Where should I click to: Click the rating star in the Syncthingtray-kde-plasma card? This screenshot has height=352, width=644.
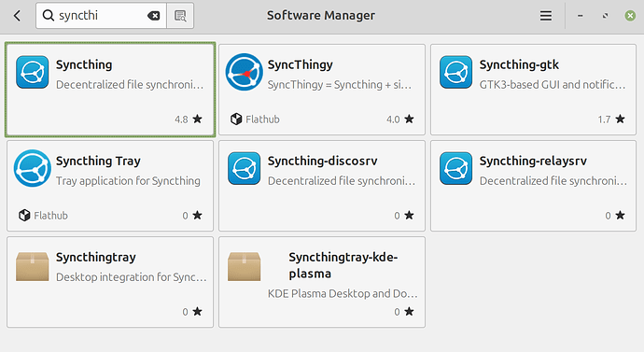click(x=409, y=311)
